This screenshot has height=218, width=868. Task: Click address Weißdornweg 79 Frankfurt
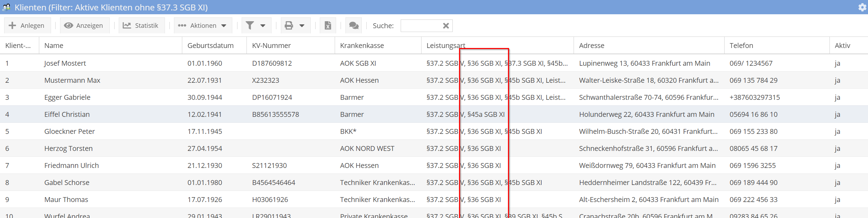647,165
